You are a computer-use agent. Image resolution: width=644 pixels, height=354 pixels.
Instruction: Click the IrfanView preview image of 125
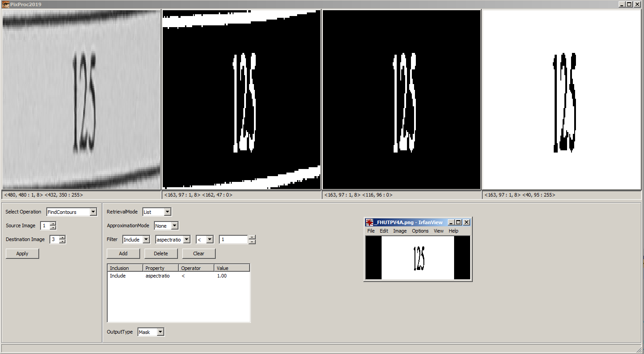[418, 257]
